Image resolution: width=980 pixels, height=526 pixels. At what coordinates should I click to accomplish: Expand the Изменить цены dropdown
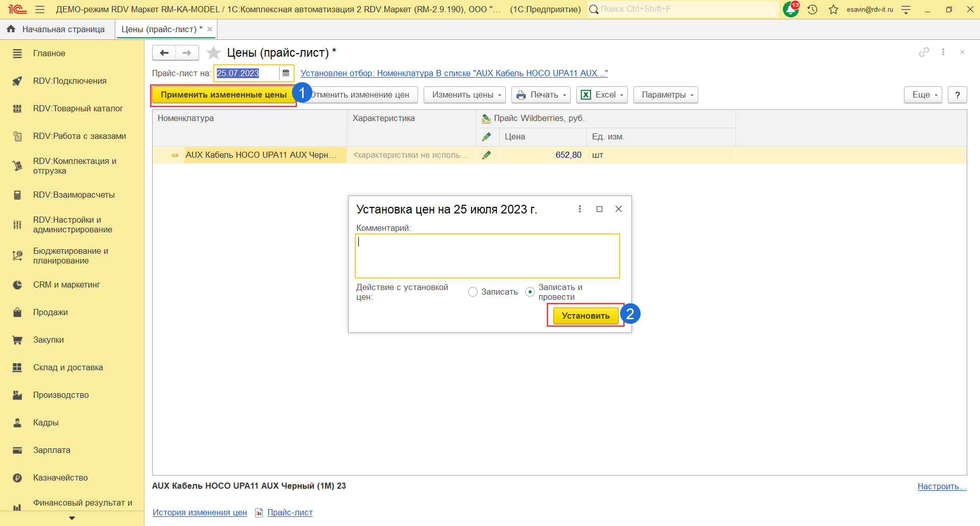464,94
